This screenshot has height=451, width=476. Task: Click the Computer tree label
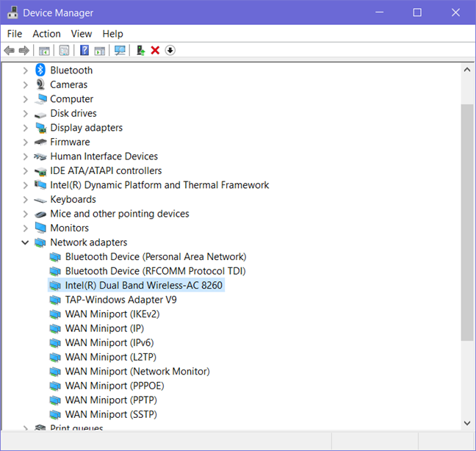72,99
